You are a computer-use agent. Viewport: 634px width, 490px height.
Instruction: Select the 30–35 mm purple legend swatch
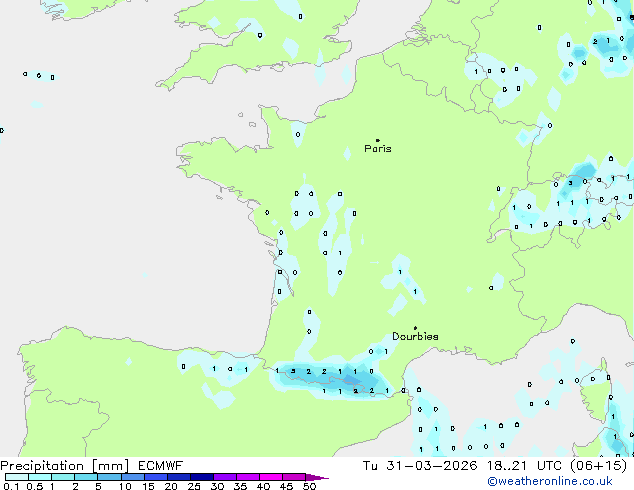pyautogui.click(x=224, y=477)
